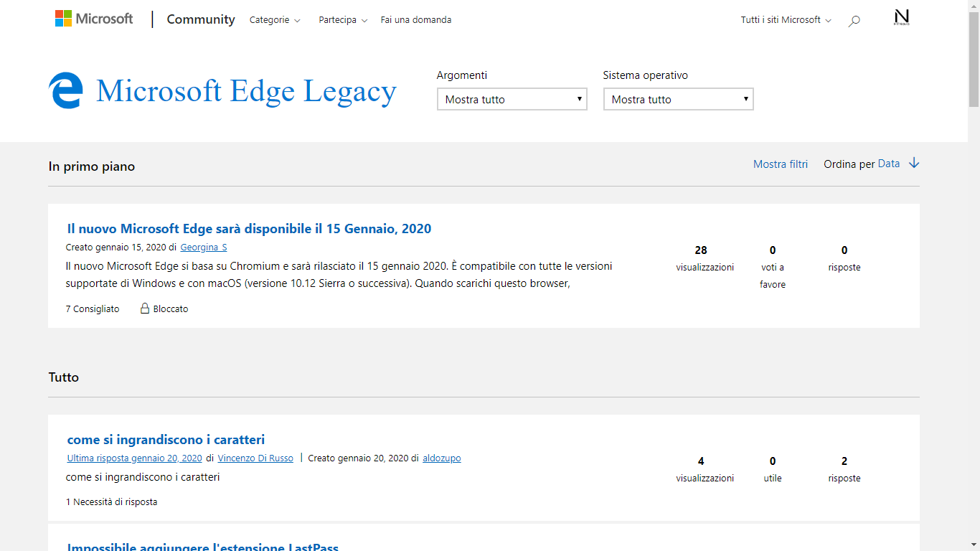Click the 2 risposte count
The height and width of the screenshot is (551, 980).
coord(844,469)
